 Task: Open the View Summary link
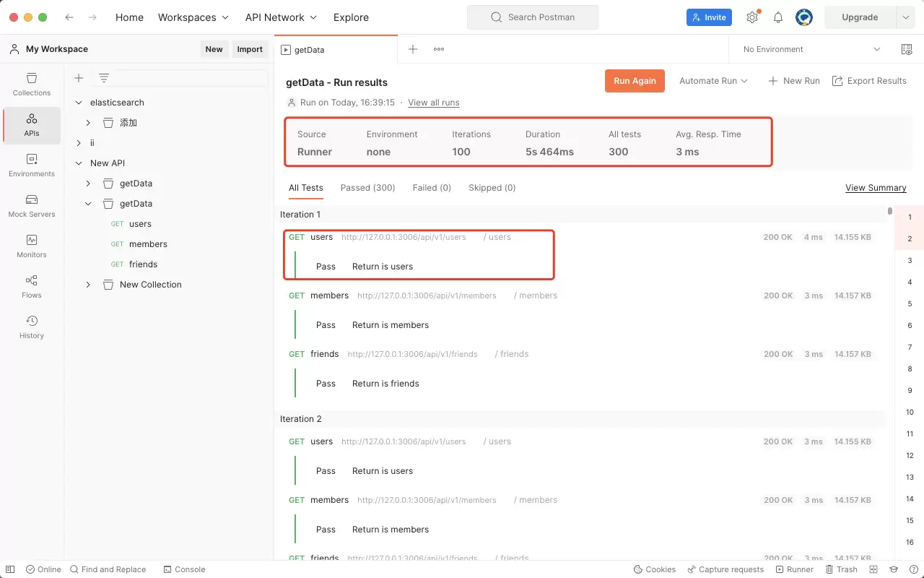[876, 188]
